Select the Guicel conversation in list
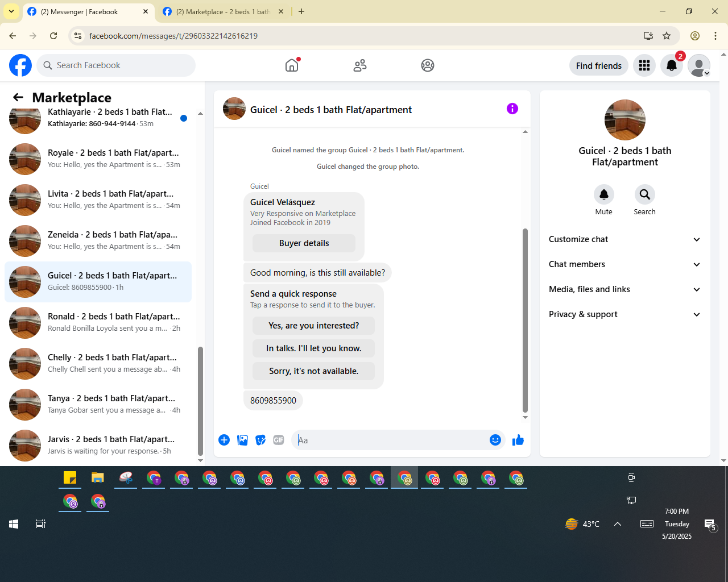The width and height of the screenshot is (728, 582). pos(98,282)
